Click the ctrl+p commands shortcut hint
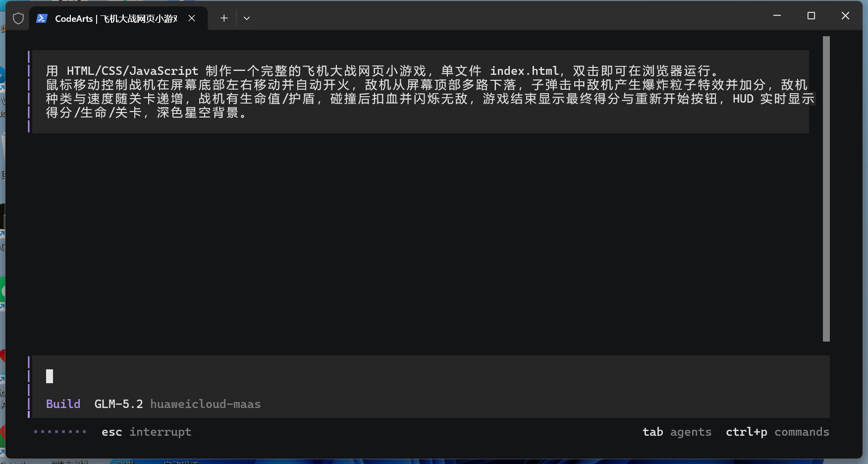 coord(777,432)
